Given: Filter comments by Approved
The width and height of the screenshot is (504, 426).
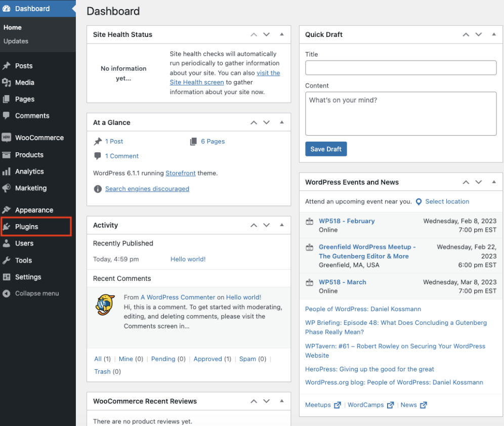Looking at the screenshot, I should [x=207, y=359].
